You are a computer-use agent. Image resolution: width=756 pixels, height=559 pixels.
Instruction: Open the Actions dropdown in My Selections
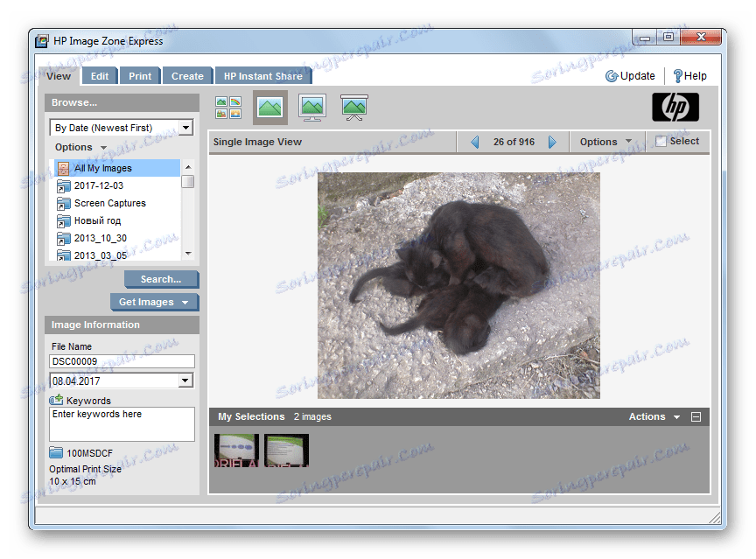[x=652, y=416]
